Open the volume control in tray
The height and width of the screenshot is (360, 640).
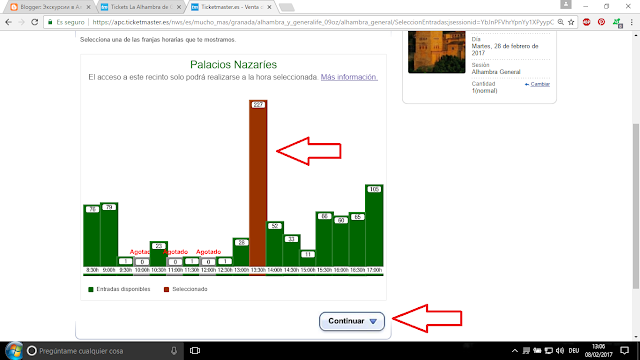pyautogui.click(x=560, y=351)
